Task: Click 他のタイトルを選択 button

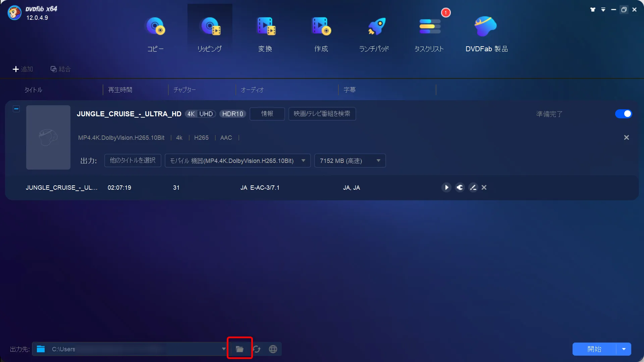Action: pyautogui.click(x=133, y=161)
